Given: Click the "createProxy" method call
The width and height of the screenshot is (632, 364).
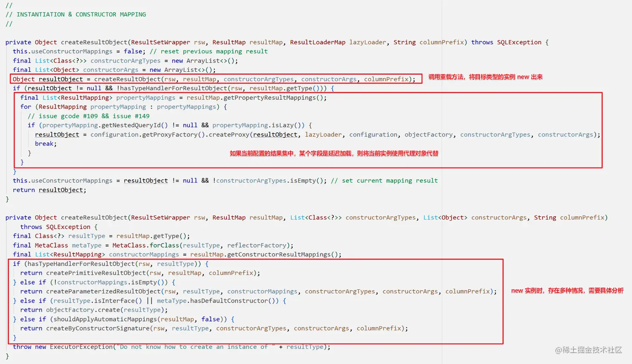Looking at the screenshot, I should pos(229,134).
